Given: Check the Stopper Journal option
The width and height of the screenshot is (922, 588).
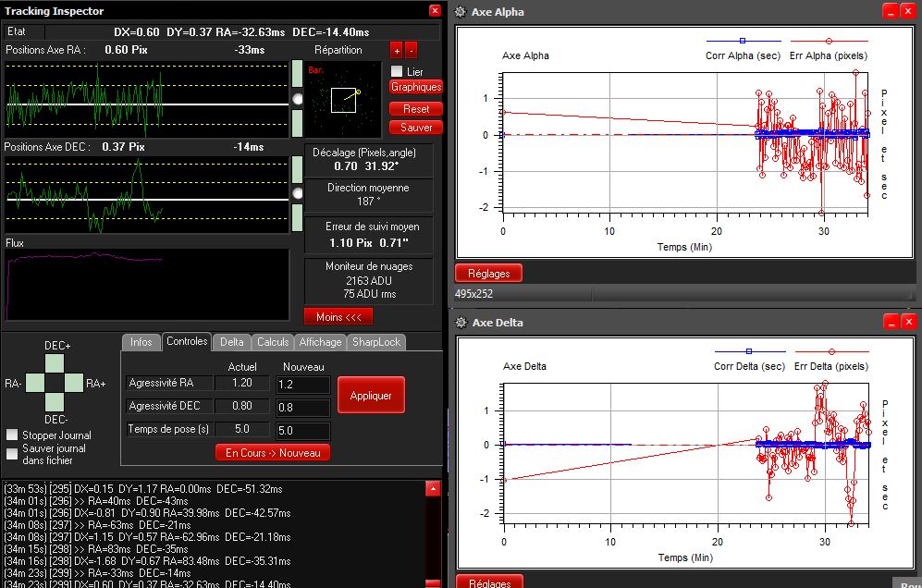Looking at the screenshot, I should click(x=12, y=435).
